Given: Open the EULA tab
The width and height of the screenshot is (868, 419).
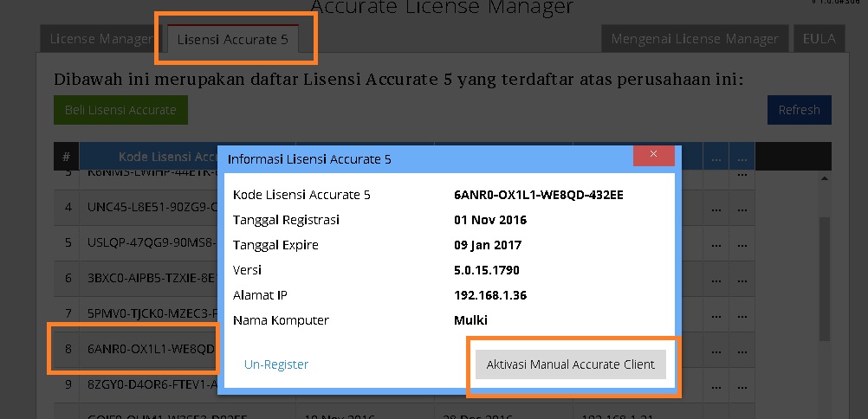Looking at the screenshot, I should tap(819, 39).
